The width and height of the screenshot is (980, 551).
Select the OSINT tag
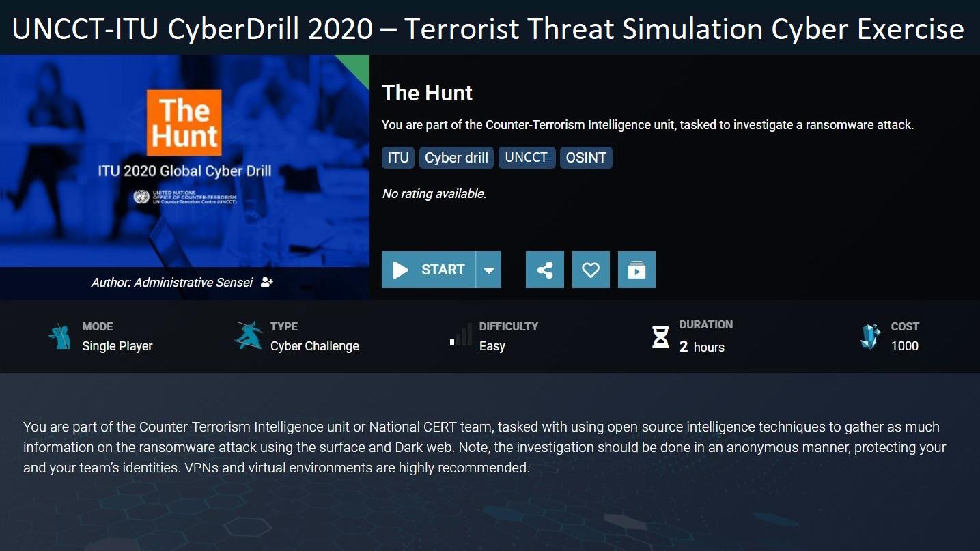586,158
